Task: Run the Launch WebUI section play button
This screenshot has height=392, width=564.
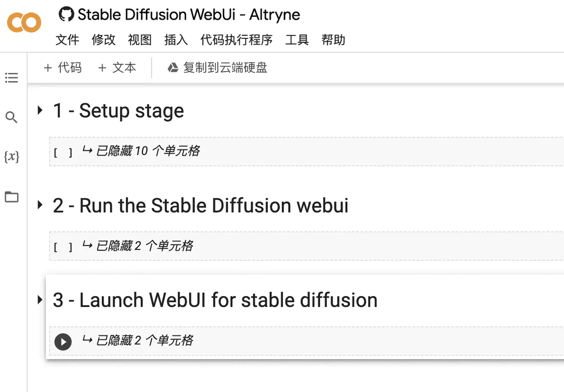Action: [63, 342]
